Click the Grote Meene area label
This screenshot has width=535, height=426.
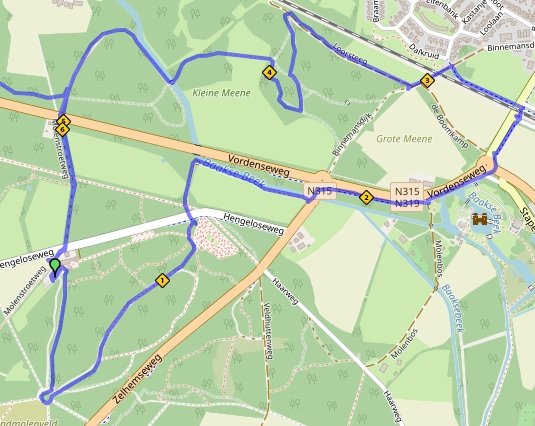[x=404, y=139]
